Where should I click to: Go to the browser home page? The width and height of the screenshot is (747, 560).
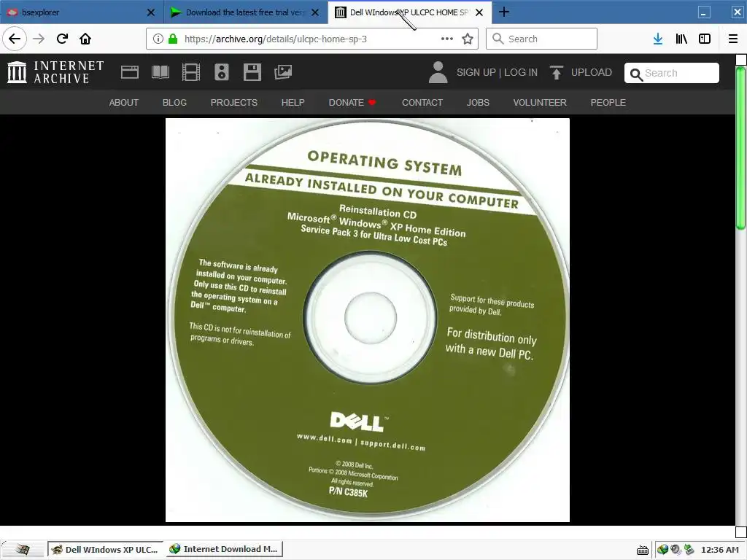coord(85,39)
